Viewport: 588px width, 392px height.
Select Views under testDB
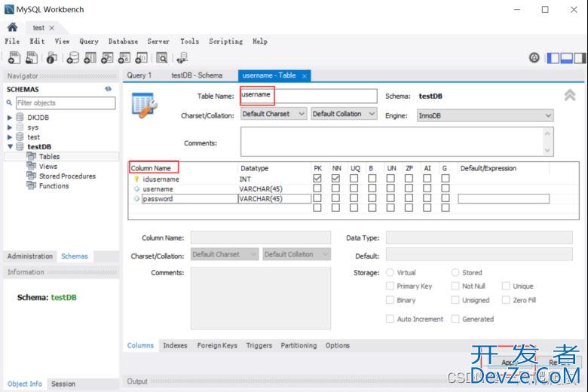(48, 166)
